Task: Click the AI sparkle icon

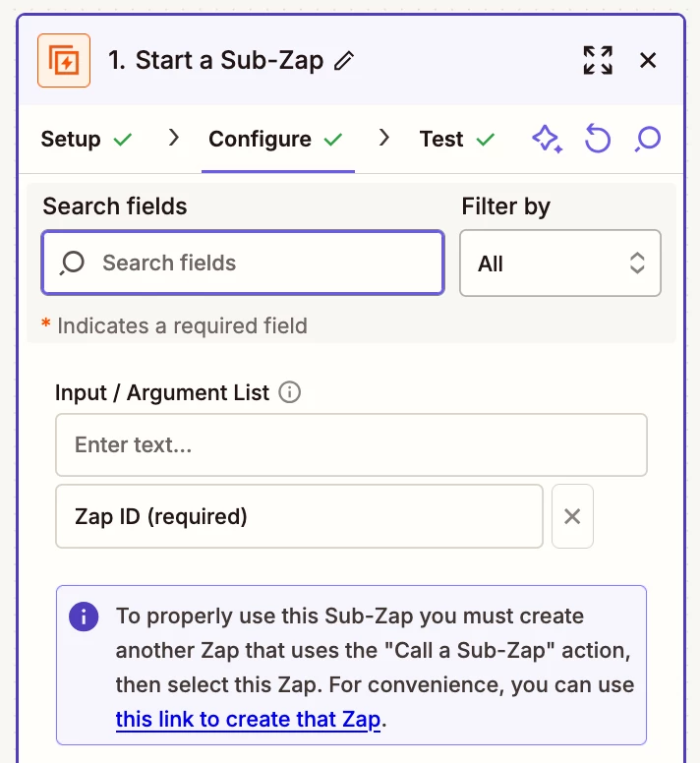Action: coord(548,140)
